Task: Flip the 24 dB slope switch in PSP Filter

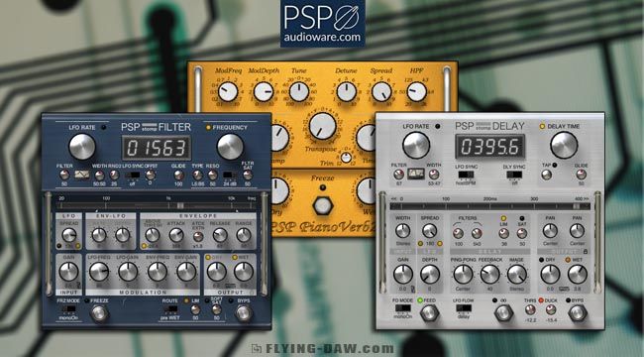Action: 230,175
